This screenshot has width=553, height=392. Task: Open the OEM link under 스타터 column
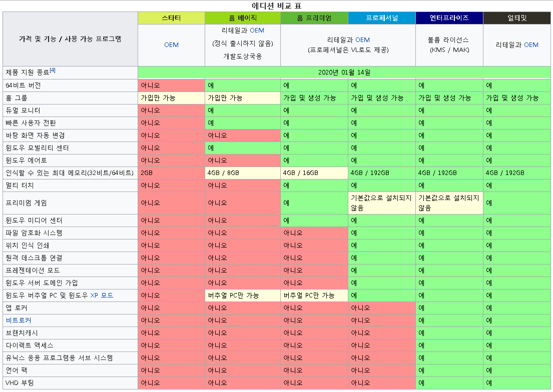[171, 45]
